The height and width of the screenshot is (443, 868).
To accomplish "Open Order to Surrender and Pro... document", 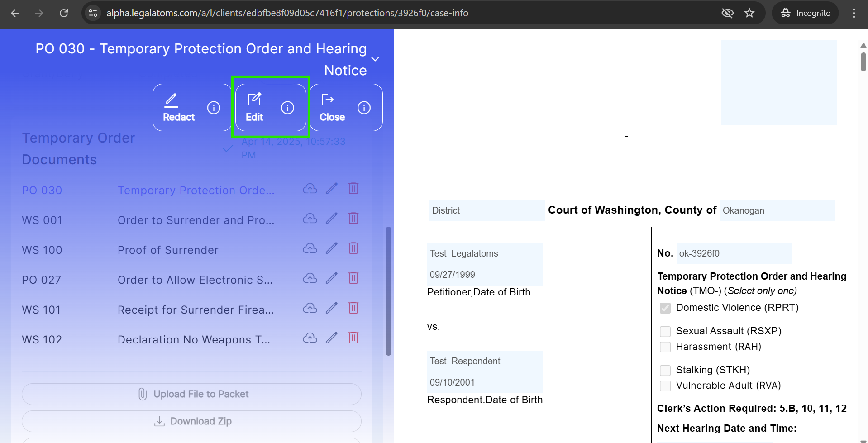I will click(x=196, y=220).
